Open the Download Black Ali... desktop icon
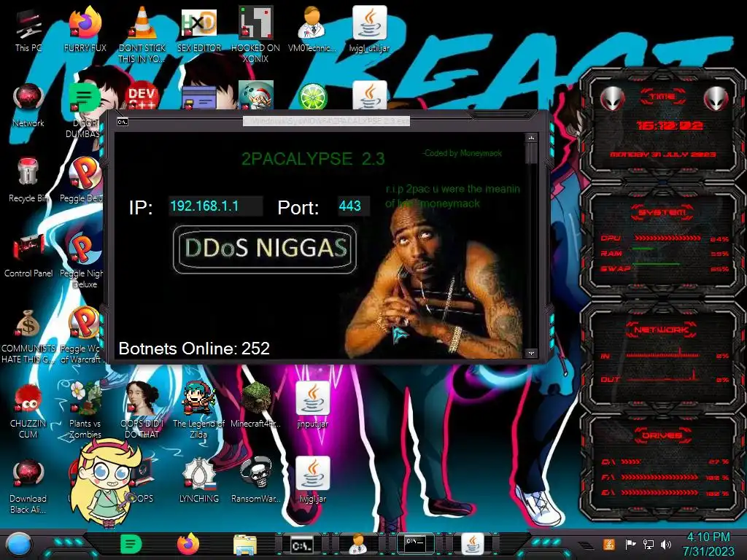Image resolution: width=747 pixels, height=560 pixels. click(28, 486)
